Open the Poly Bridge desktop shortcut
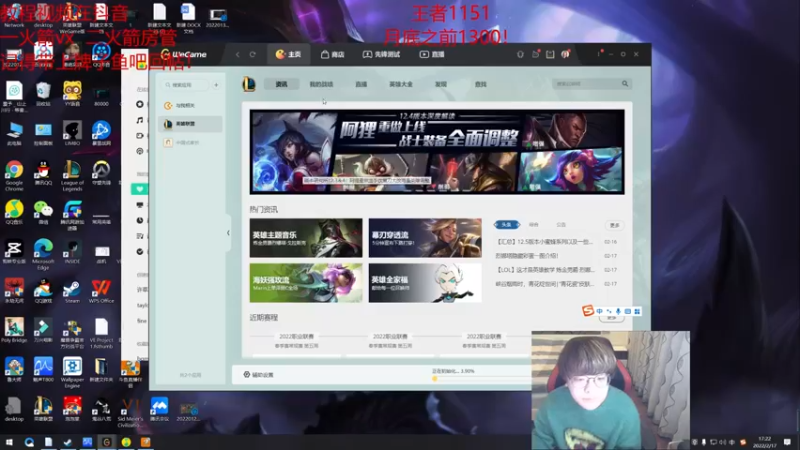The width and height of the screenshot is (800, 450). 14,330
